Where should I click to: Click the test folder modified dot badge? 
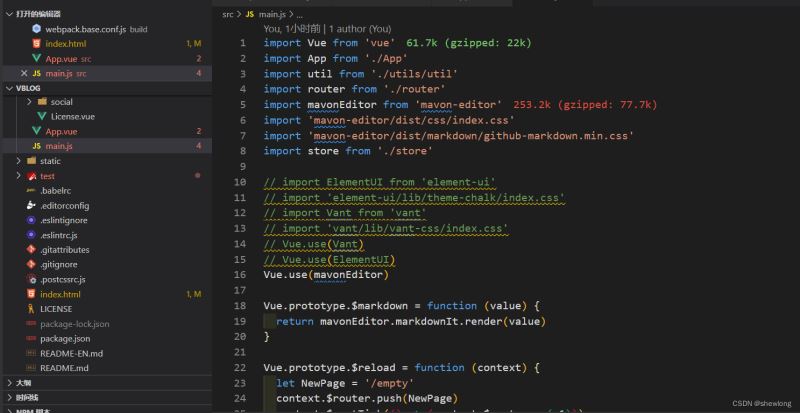tap(197, 176)
